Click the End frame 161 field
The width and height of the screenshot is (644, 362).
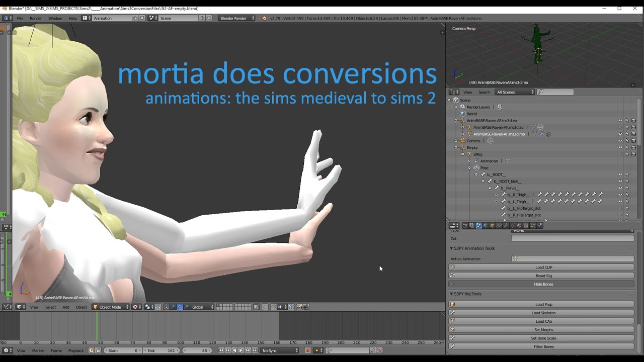tap(161, 350)
